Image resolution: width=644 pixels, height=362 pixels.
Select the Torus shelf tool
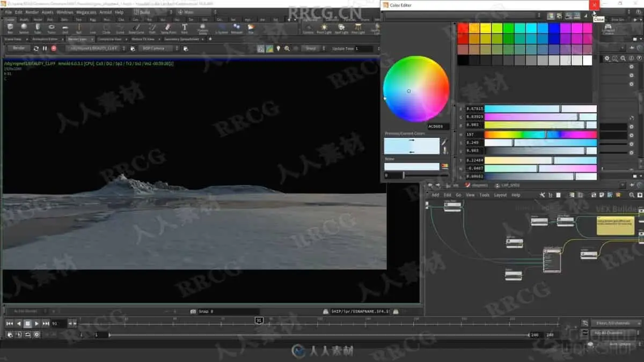pyautogui.click(x=52, y=28)
